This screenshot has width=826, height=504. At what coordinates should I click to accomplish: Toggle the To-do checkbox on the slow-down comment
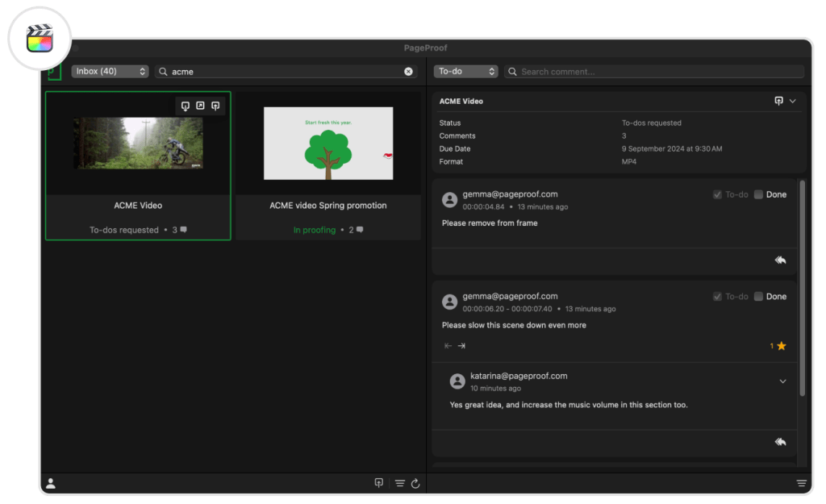pyautogui.click(x=716, y=296)
